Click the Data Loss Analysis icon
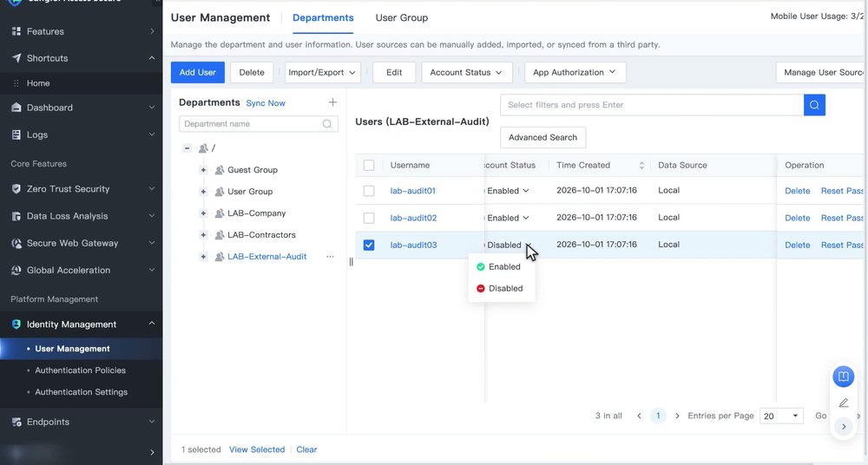Screen dimensions: 868x465 click(16, 216)
